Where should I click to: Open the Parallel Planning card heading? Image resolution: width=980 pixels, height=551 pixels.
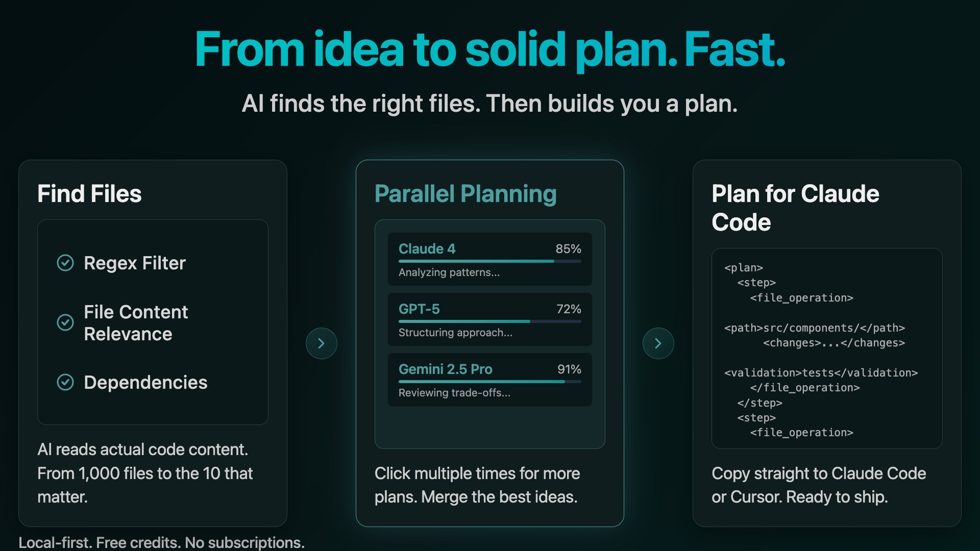tap(465, 194)
